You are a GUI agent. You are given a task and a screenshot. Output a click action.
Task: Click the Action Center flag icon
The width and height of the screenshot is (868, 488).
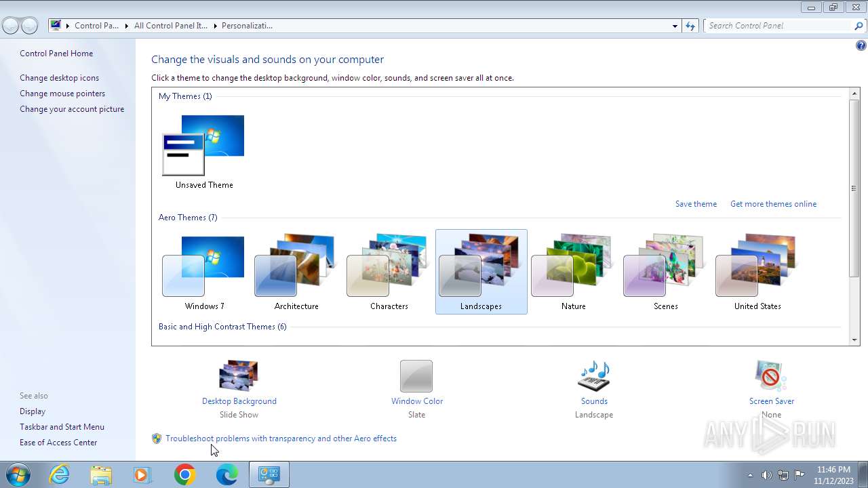click(800, 475)
